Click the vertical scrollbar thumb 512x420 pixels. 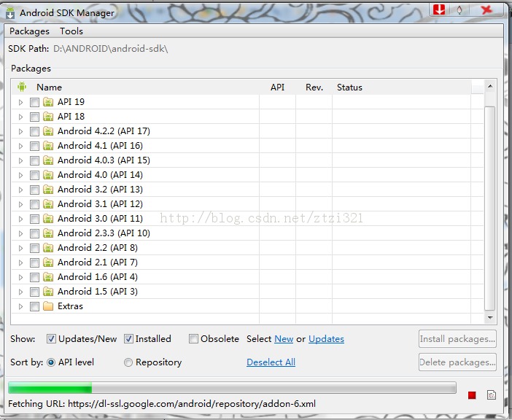490,208
